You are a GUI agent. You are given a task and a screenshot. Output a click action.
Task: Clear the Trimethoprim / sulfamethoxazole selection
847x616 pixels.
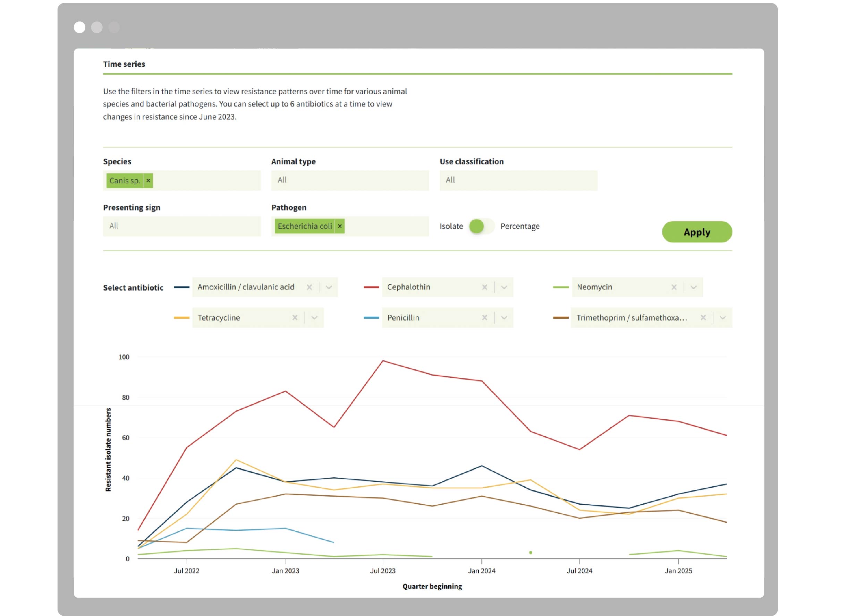pos(703,318)
